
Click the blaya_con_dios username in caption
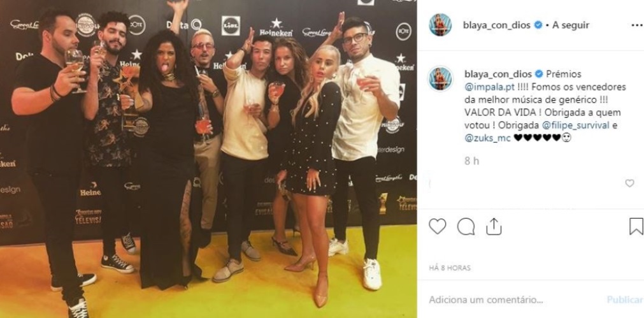click(498, 74)
